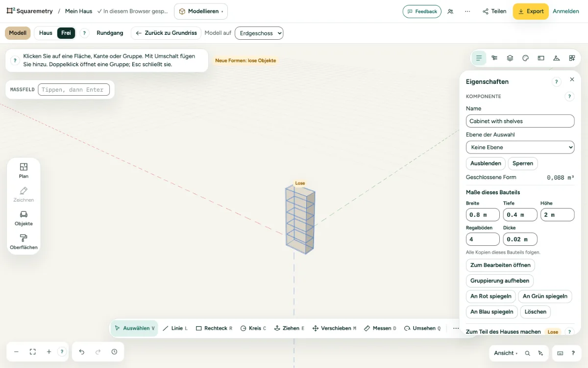The height and width of the screenshot is (368, 588).
Task: Open the Oberflächen paint roller tool
Action: tap(24, 241)
